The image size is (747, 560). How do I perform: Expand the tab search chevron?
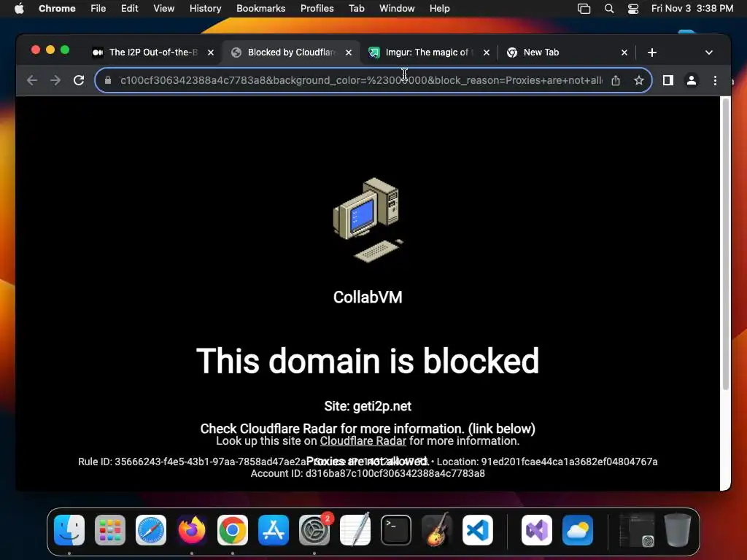coord(709,52)
